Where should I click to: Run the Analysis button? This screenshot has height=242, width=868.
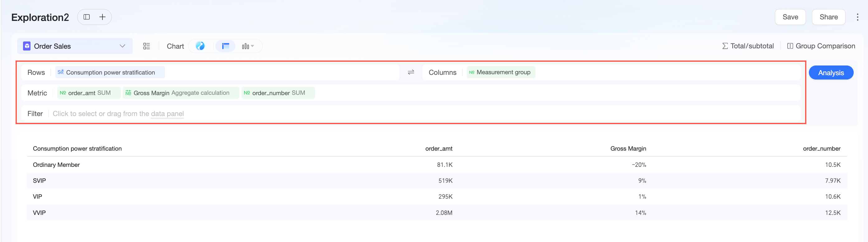[831, 73]
